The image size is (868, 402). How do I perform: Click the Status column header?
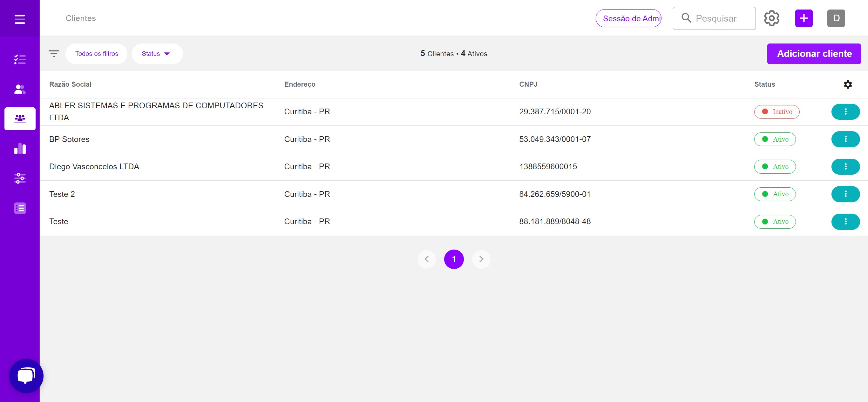point(764,84)
